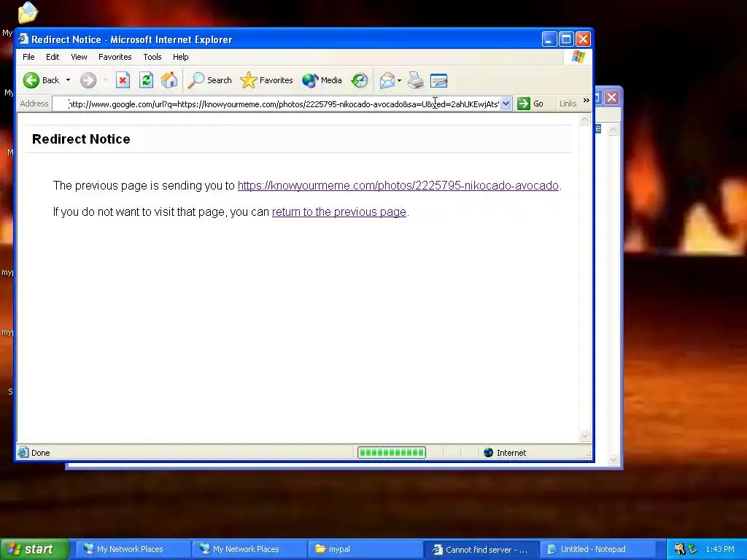Print the page with printer icon

click(415, 80)
